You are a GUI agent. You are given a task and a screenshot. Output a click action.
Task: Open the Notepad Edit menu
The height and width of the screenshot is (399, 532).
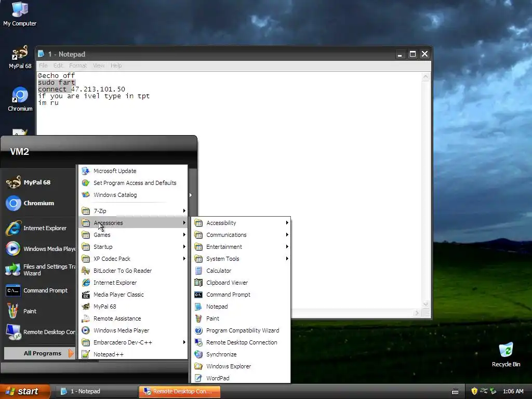58,65
